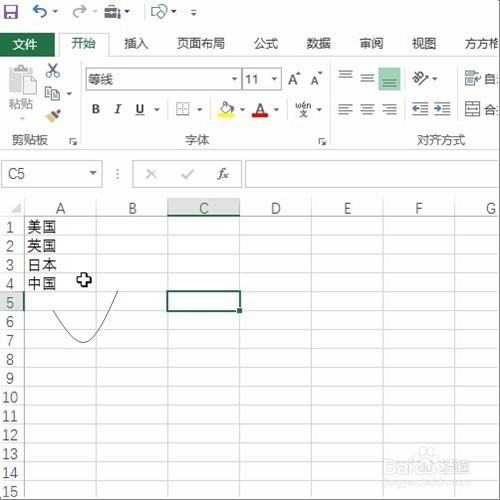Screen dimensions: 500x500
Task: Open the customize quick access toolbar dropdown
Action: pyautogui.click(x=194, y=13)
